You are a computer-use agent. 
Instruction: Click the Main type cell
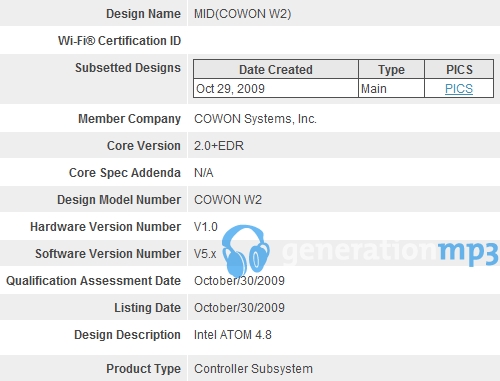(x=391, y=89)
